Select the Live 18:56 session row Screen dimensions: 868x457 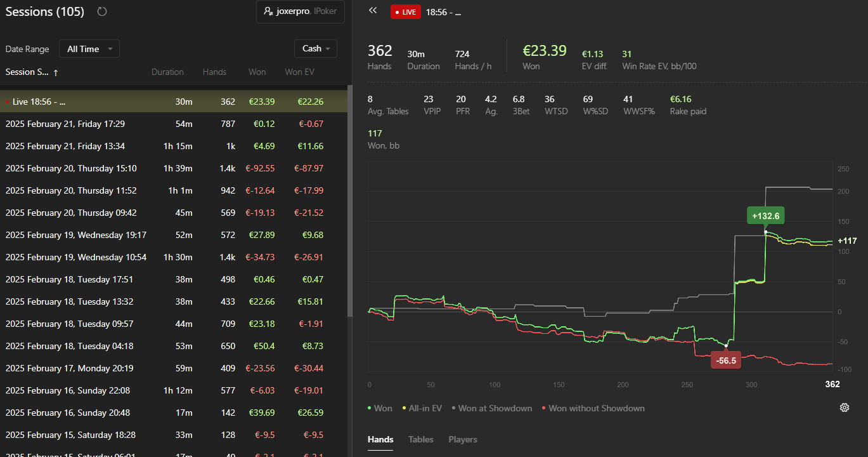(x=174, y=102)
